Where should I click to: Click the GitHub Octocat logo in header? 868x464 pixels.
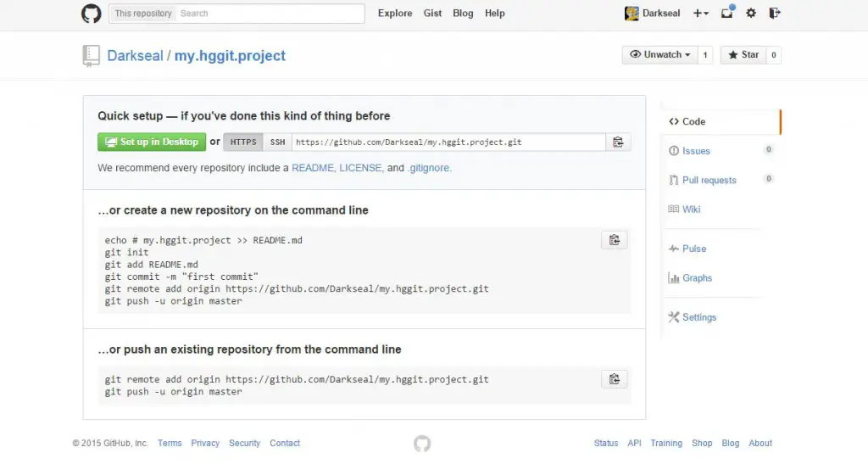(x=92, y=14)
